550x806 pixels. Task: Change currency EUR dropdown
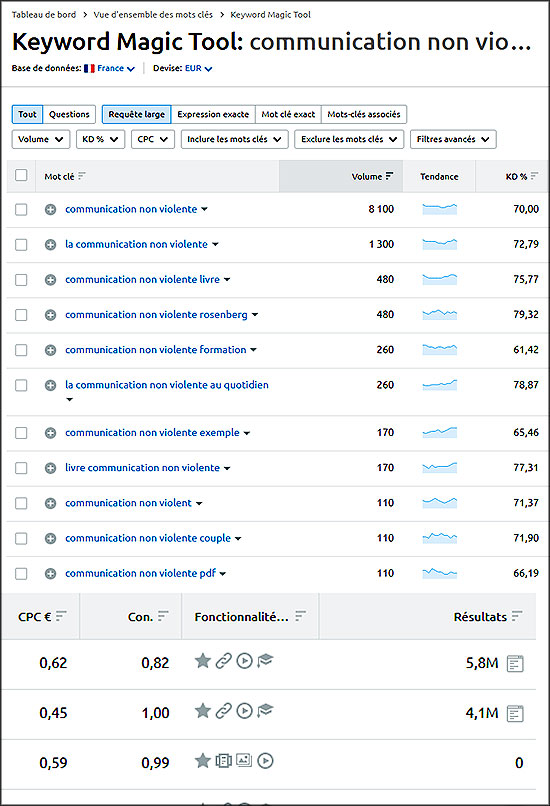pos(198,68)
